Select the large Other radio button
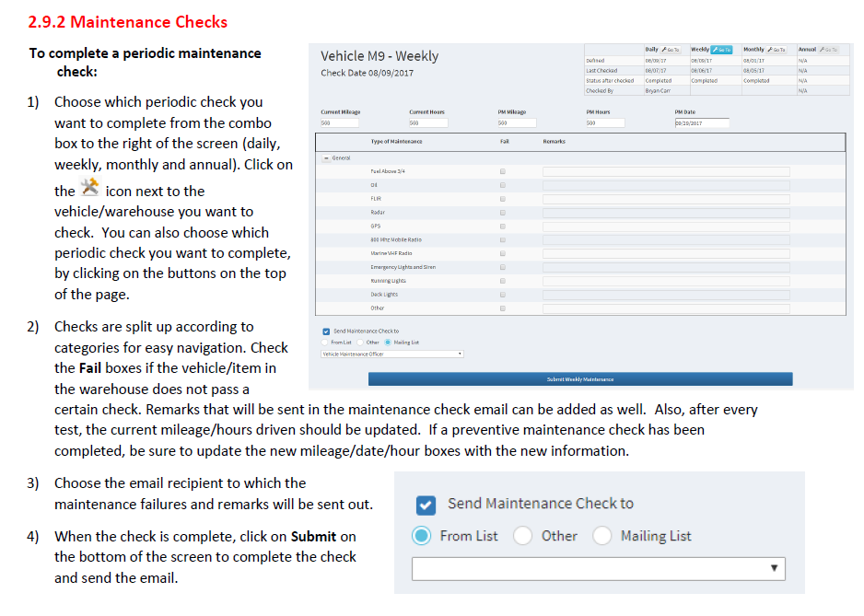 [x=522, y=536]
